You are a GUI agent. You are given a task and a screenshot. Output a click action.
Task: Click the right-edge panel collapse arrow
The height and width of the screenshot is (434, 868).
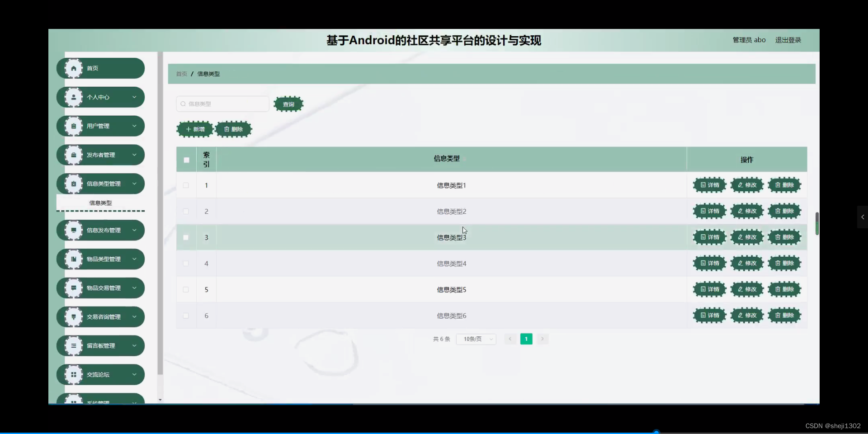click(863, 217)
